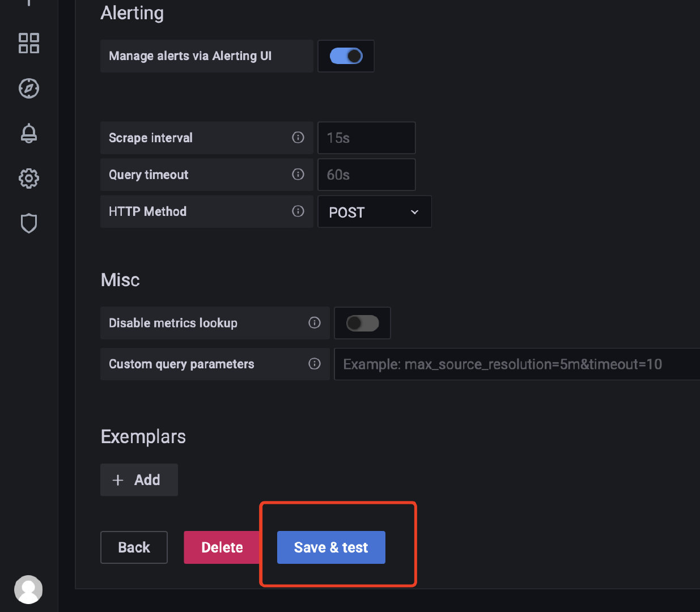Click the HTTP Method info icon
Image resolution: width=700 pixels, height=612 pixels.
click(298, 211)
